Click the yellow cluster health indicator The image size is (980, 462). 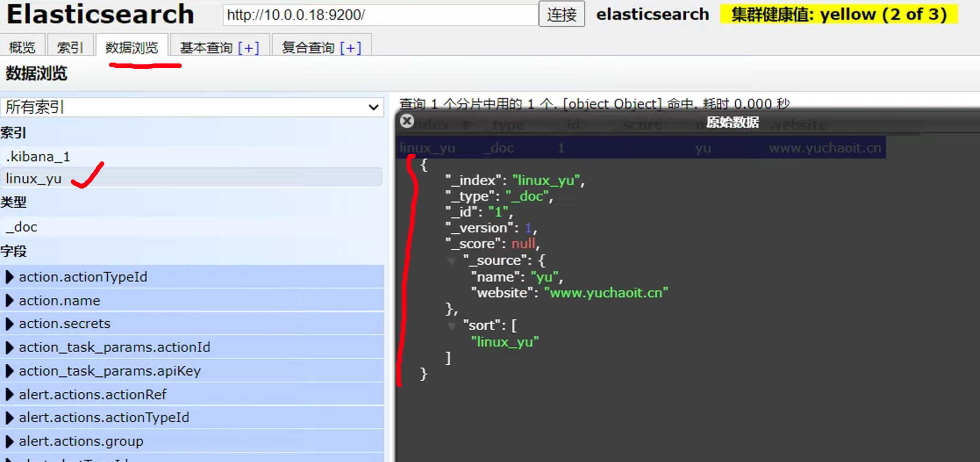pyautogui.click(x=839, y=15)
